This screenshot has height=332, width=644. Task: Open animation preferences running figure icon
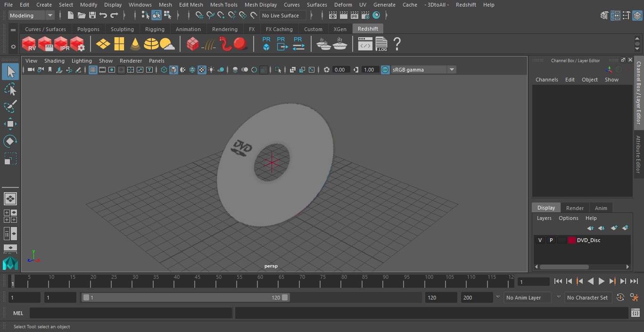(x=634, y=298)
